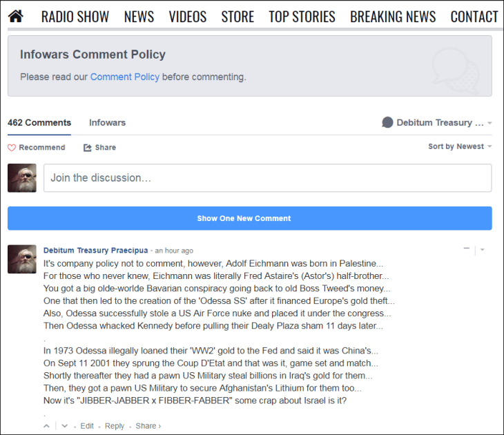
Task: Switch to the Infowars tab
Action: pos(107,123)
